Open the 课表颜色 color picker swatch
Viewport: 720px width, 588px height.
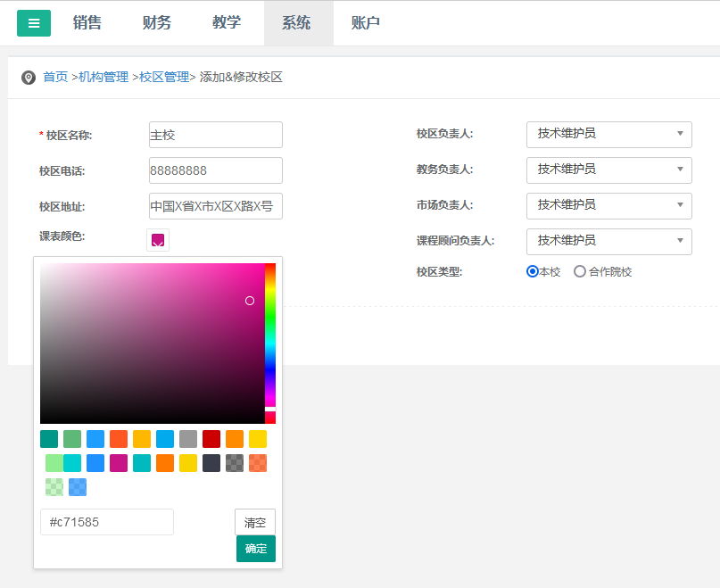click(x=158, y=240)
